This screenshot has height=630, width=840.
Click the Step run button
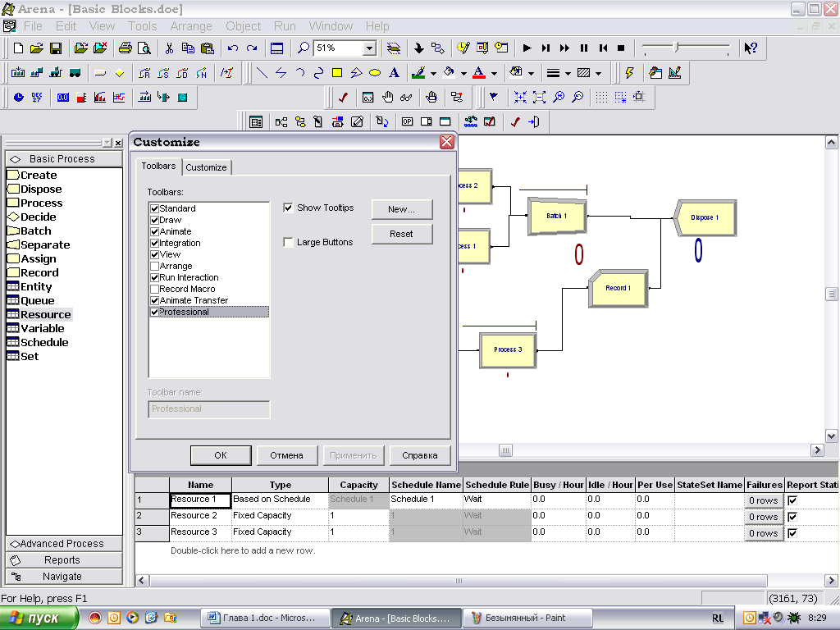point(546,48)
